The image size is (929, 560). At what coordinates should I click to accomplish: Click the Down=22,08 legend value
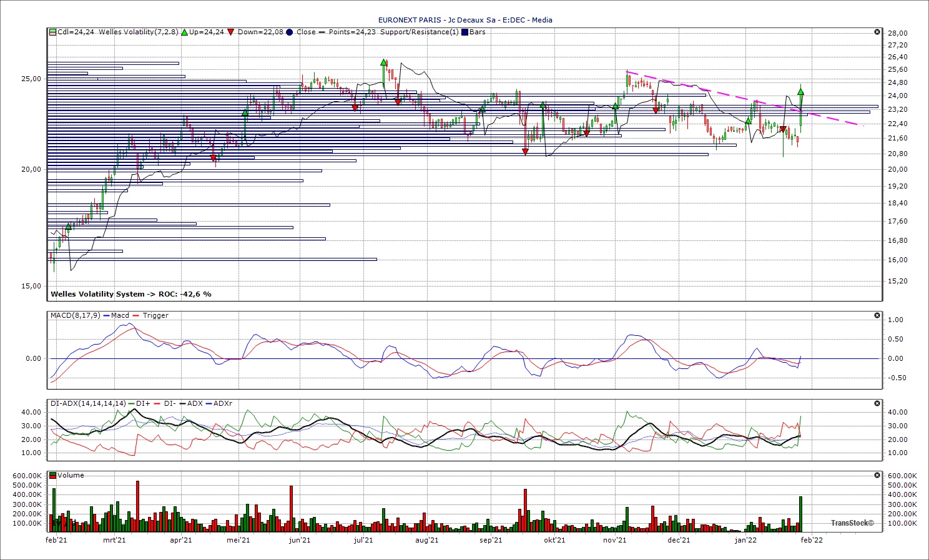(x=260, y=32)
